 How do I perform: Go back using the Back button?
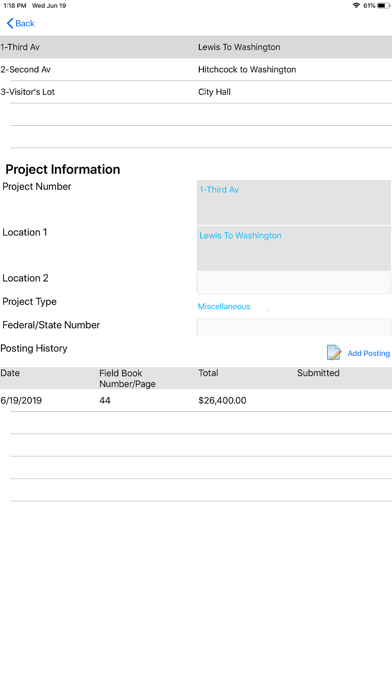point(20,24)
